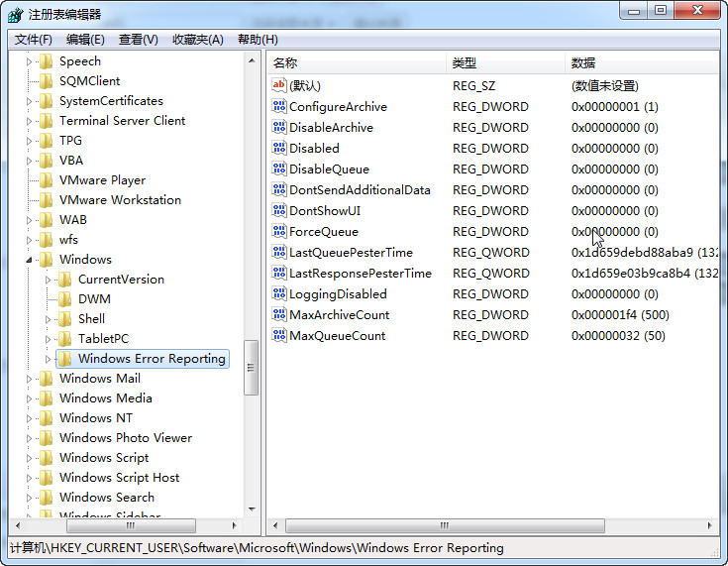Expand the Windows Photo Viewer key
The image size is (728, 566).
tap(29, 438)
